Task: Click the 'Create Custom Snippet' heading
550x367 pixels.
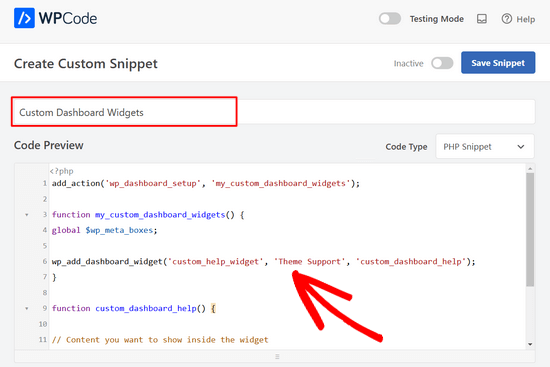Action: coord(86,64)
